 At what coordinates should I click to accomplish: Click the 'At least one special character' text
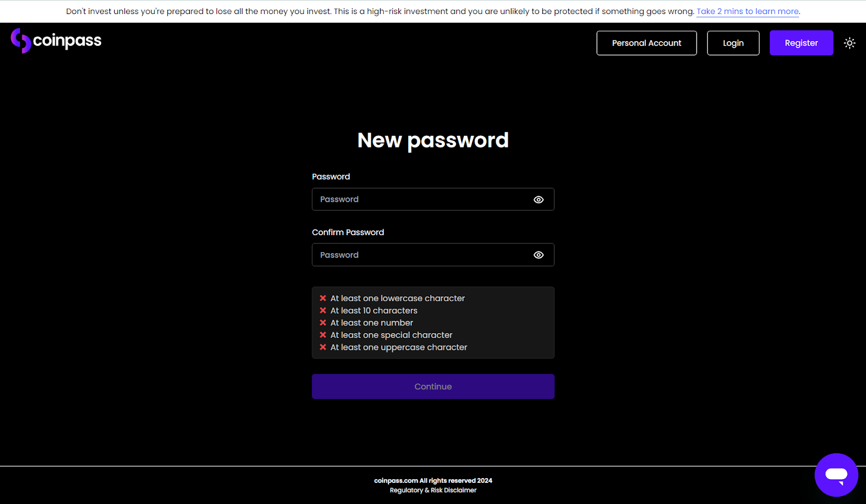(391, 335)
